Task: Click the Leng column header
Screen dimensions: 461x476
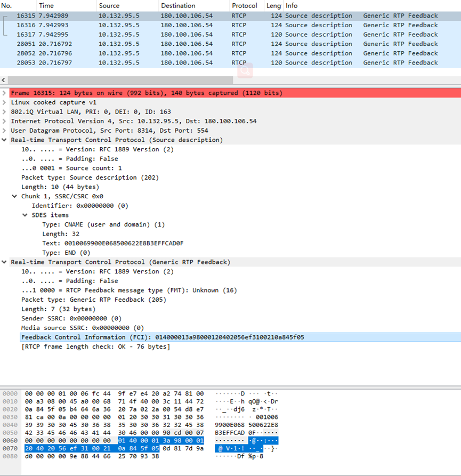Action: pos(273,5)
